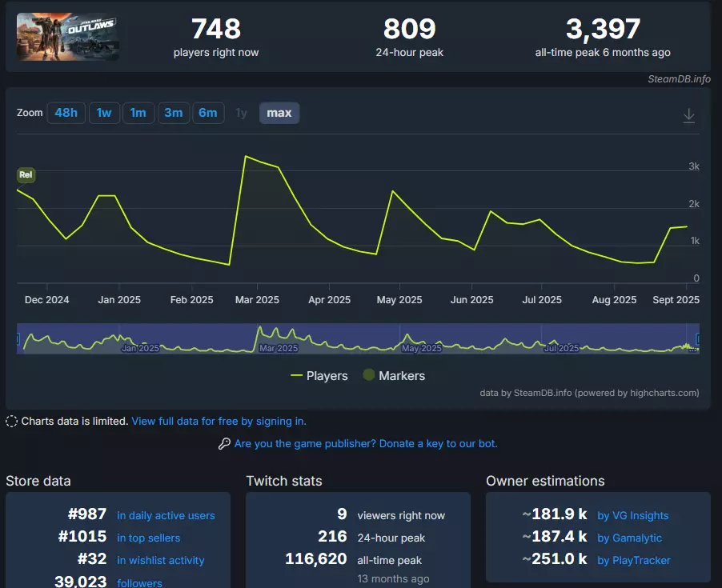
Task: Toggle the Players series in legend
Action: (x=319, y=376)
